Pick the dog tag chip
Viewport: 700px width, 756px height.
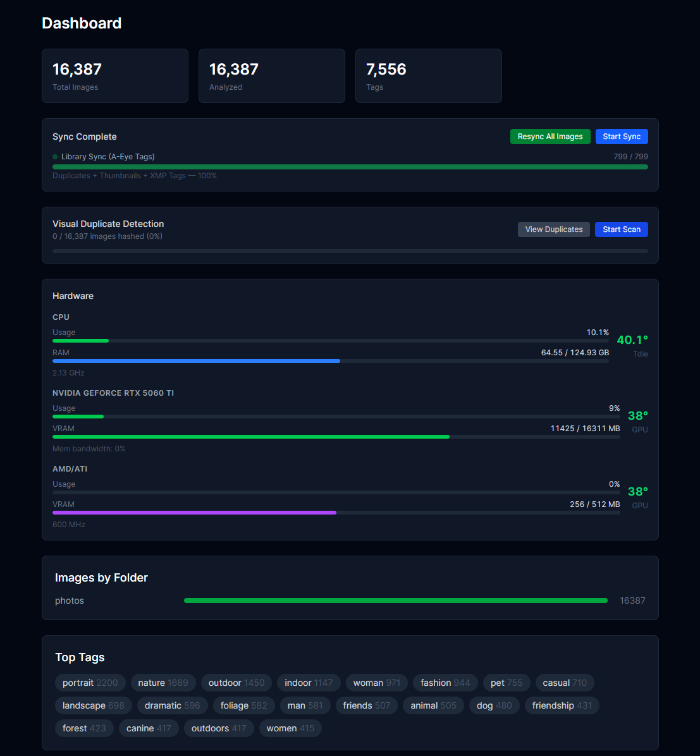point(494,705)
